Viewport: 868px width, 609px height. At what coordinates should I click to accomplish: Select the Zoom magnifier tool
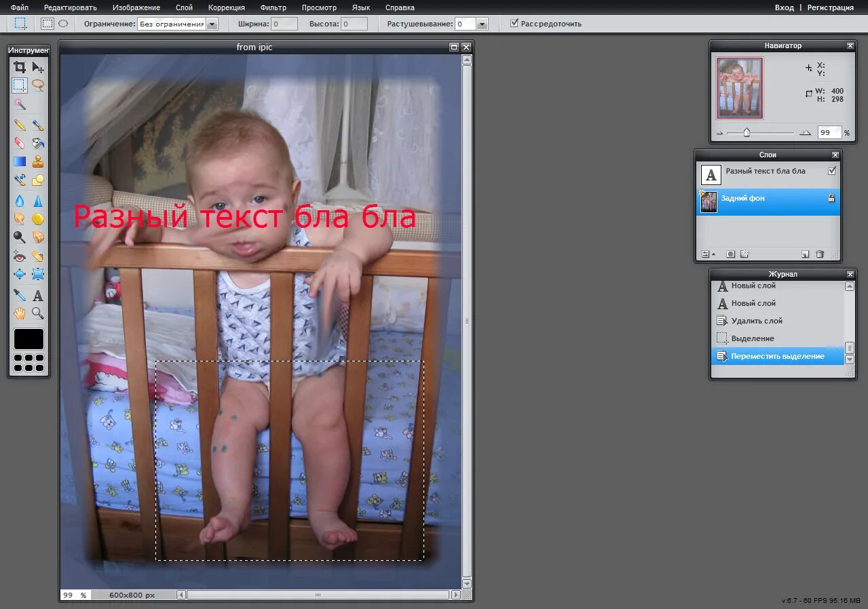(38, 313)
